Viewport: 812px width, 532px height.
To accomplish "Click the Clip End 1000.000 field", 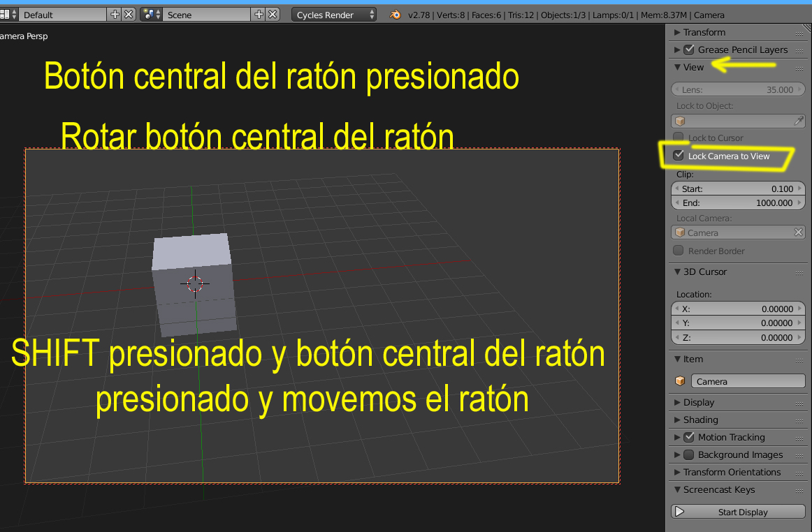I will tap(738, 203).
